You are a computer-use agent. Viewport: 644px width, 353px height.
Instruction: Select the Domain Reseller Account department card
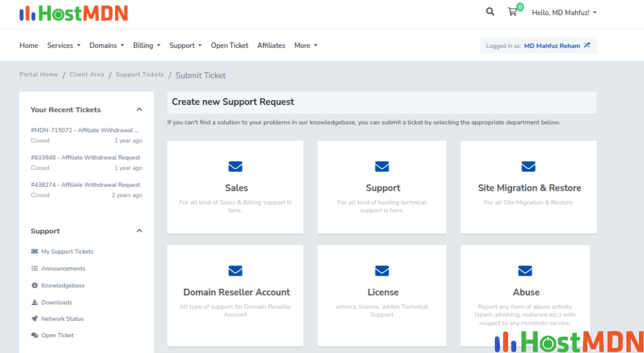tap(236, 293)
